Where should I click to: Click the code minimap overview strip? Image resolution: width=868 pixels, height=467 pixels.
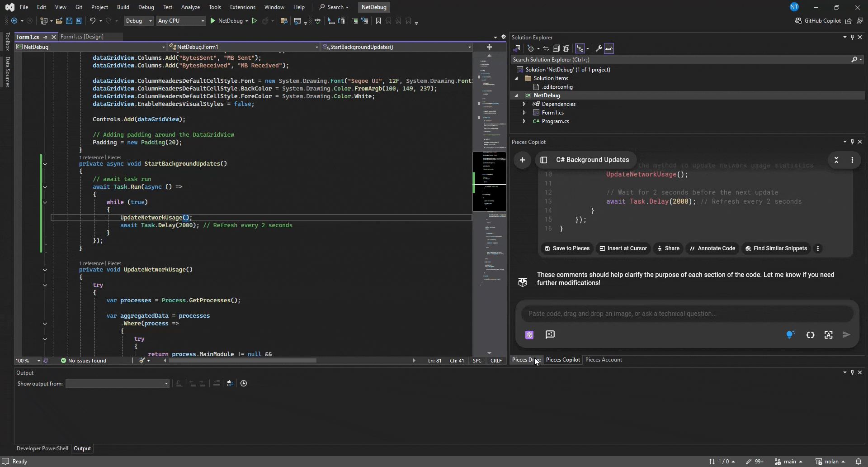tap(490, 204)
